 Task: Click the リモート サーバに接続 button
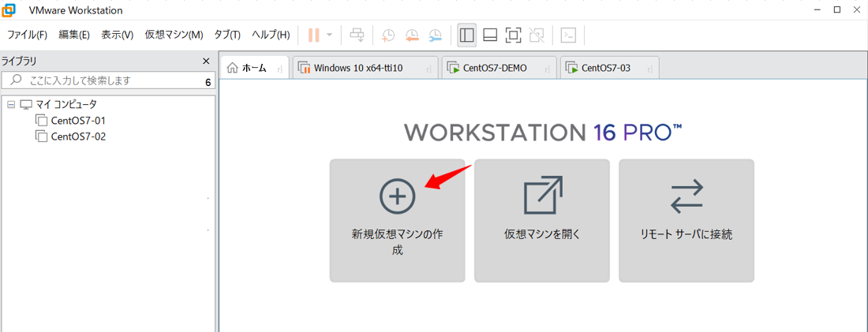(x=687, y=221)
